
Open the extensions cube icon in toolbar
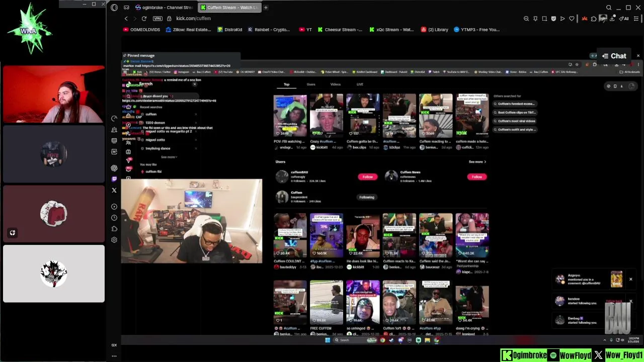(x=594, y=19)
